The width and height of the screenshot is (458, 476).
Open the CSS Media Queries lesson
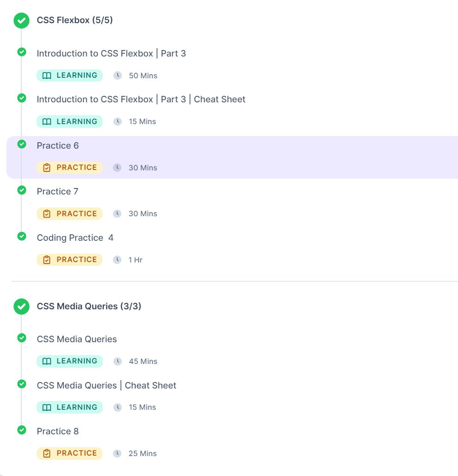click(x=76, y=339)
